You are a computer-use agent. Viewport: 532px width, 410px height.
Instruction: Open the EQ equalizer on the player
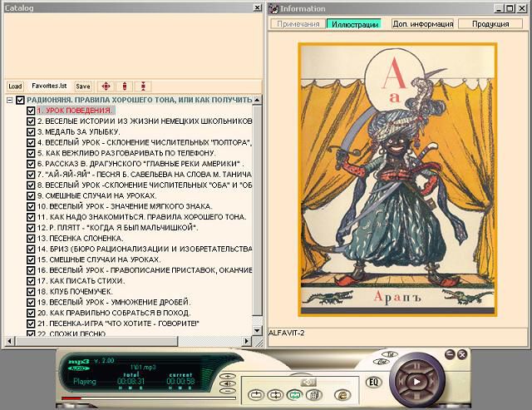coord(374,382)
